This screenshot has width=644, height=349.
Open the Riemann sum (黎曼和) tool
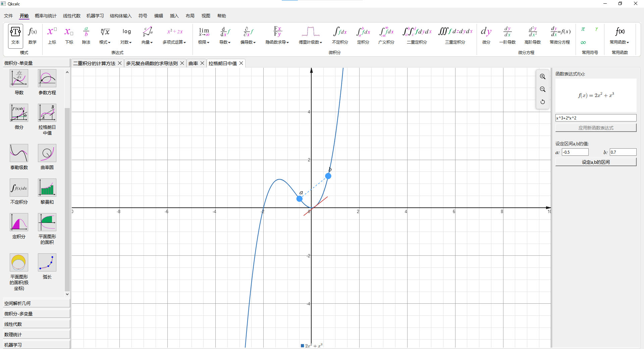47,188
